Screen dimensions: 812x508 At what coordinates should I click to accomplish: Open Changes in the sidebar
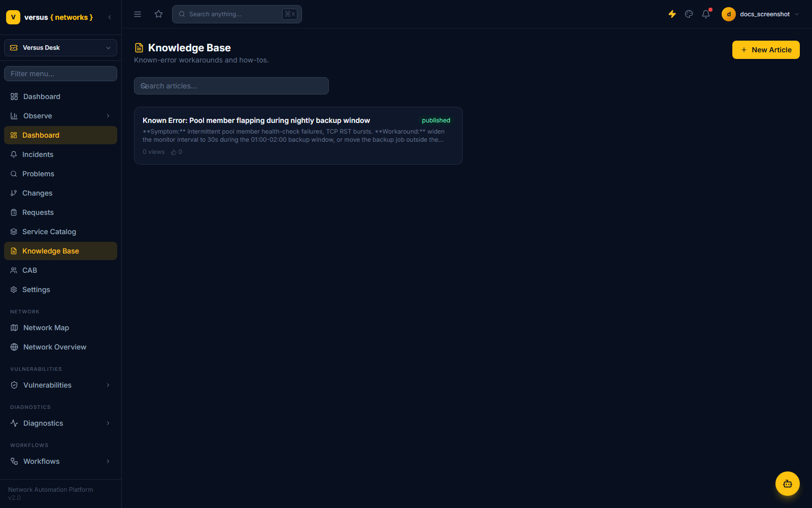pyautogui.click(x=60, y=193)
